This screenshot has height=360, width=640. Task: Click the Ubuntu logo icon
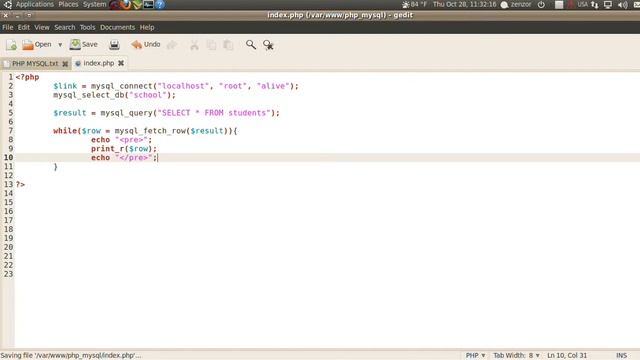click(x=8, y=4)
